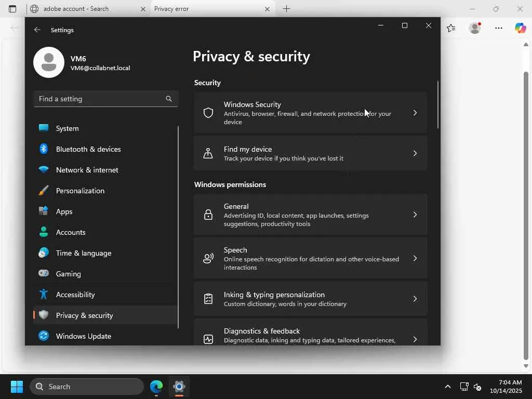This screenshot has height=399, width=532.
Task: Open Speech recognition settings row
Action: pyautogui.click(x=310, y=258)
